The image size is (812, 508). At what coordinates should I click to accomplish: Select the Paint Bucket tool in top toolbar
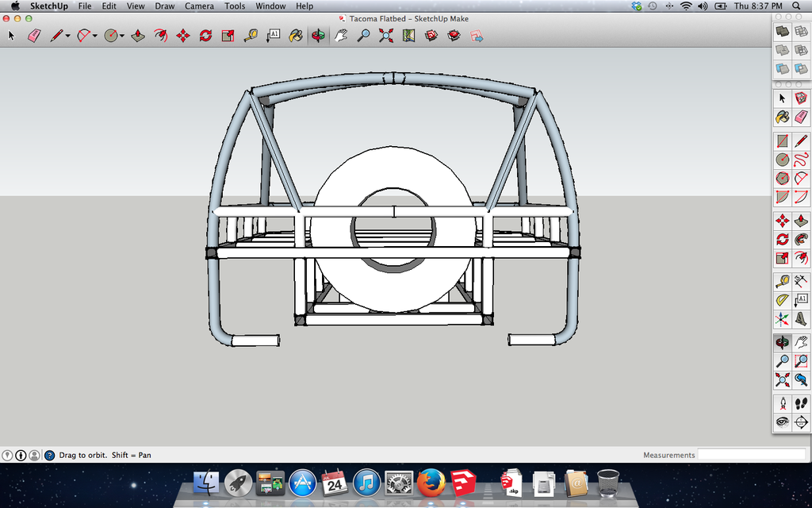[296, 36]
